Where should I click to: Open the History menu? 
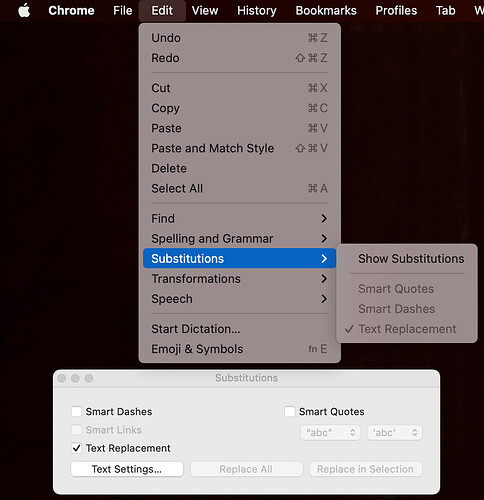point(257,11)
